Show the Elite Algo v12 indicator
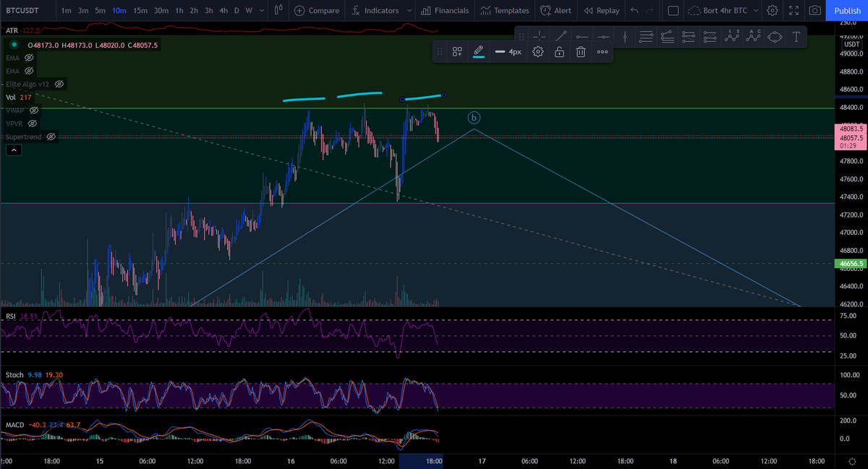The width and height of the screenshot is (868, 469). 60,84
